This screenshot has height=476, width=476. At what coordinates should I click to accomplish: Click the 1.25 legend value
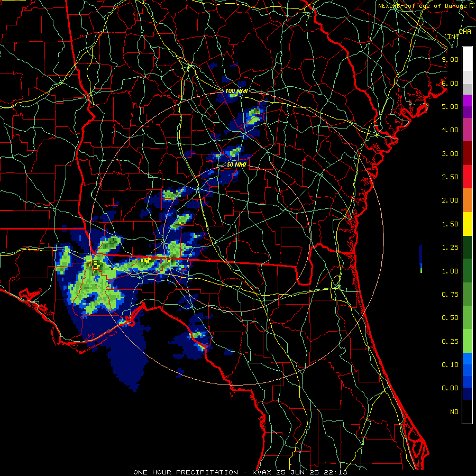click(450, 248)
